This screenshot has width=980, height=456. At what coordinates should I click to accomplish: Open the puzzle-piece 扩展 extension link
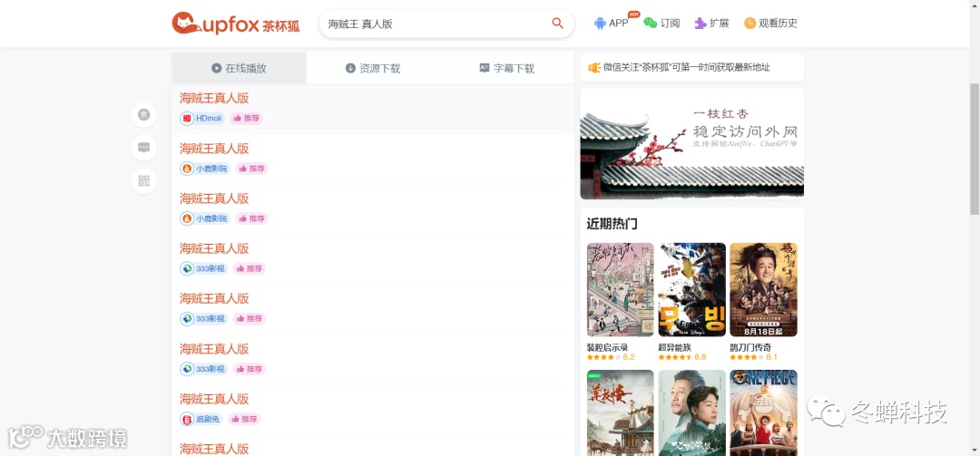click(712, 24)
